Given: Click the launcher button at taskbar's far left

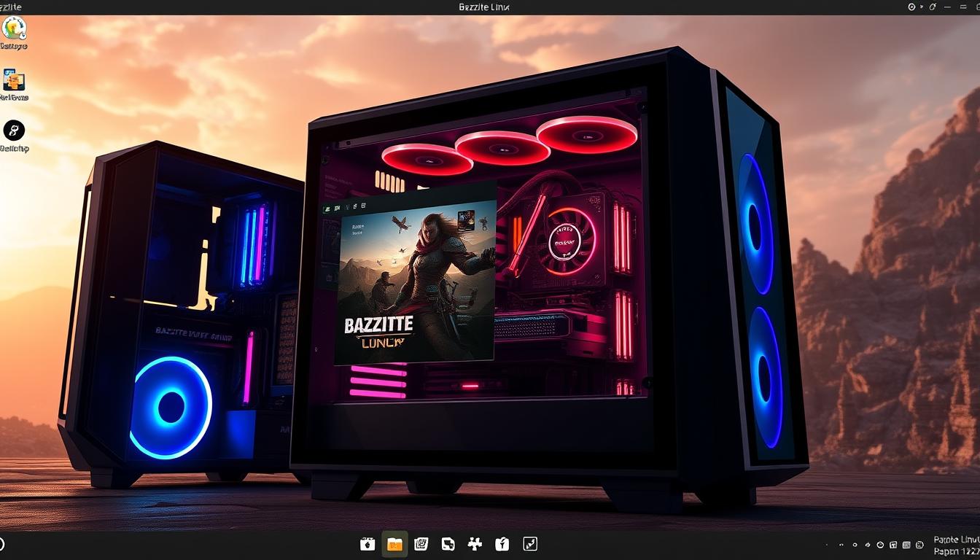Looking at the screenshot, I should [x=2, y=544].
